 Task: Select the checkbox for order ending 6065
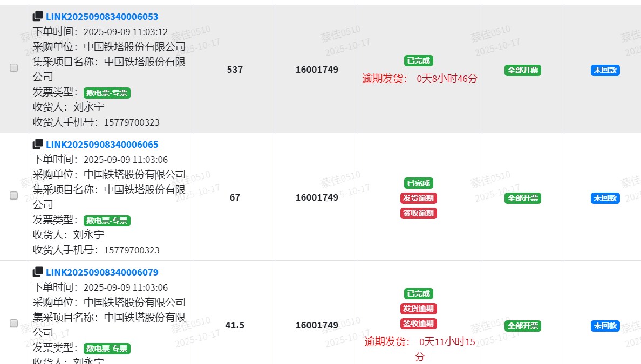(x=14, y=196)
